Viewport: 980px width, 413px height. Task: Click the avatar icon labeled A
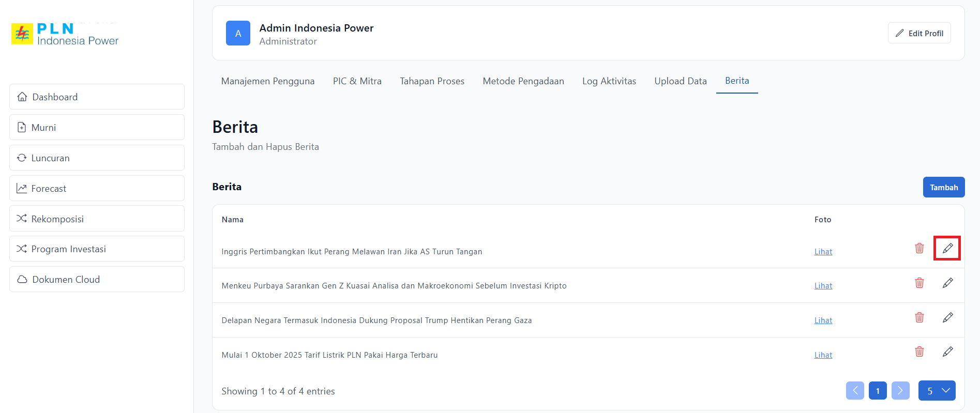click(238, 33)
